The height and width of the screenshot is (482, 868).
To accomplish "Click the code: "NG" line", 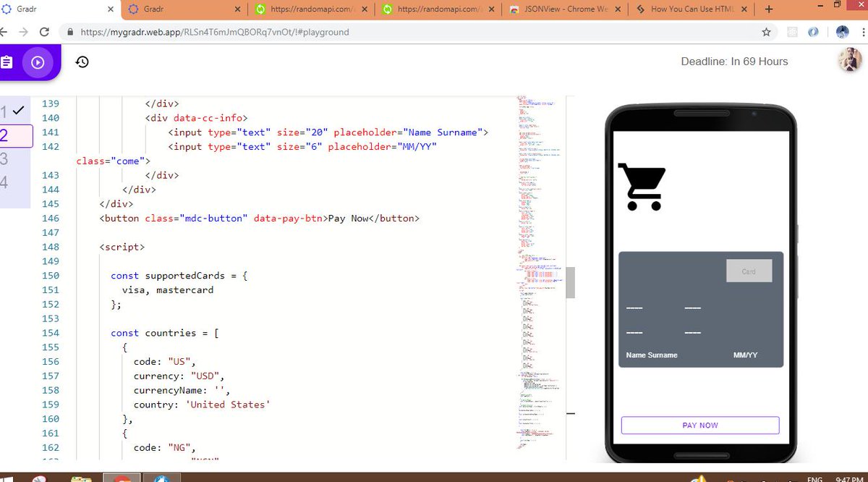I will [165, 448].
